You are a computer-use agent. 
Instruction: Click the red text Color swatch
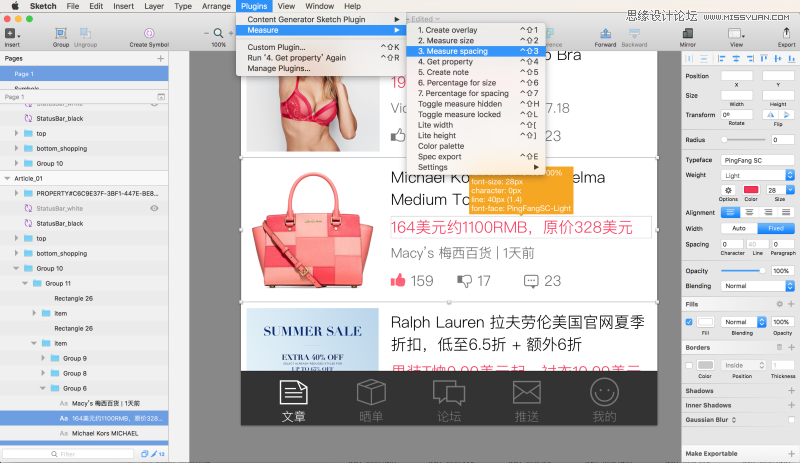click(751, 190)
